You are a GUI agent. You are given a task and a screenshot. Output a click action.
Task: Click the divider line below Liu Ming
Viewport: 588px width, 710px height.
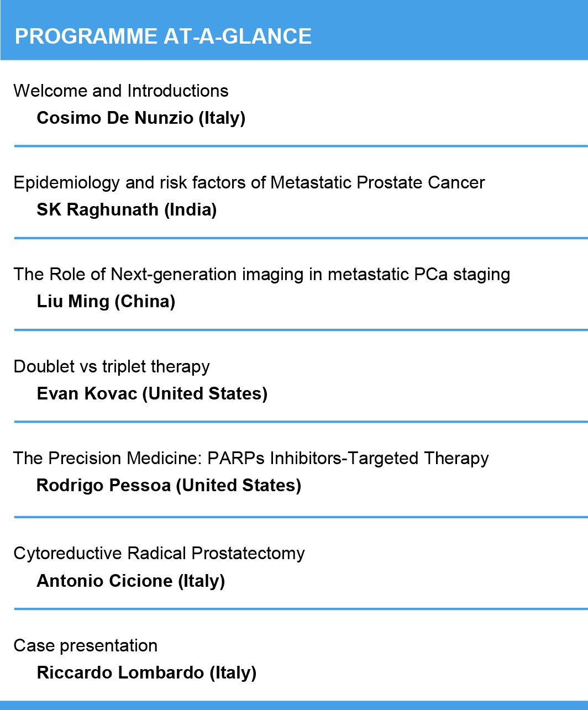pyautogui.click(x=301, y=330)
